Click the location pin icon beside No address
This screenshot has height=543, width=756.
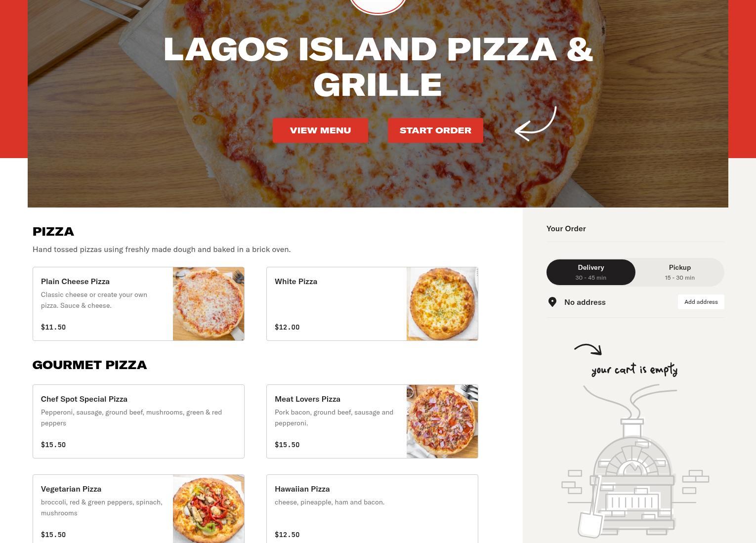552,302
